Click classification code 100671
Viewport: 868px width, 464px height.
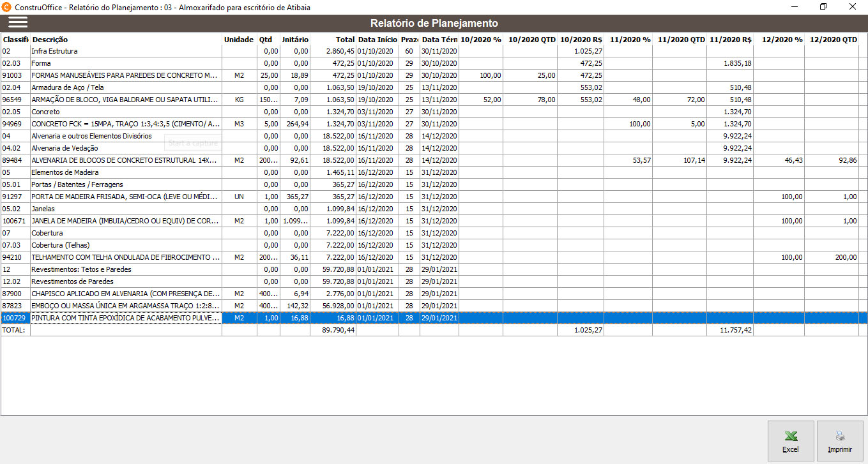(x=14, y=221)
